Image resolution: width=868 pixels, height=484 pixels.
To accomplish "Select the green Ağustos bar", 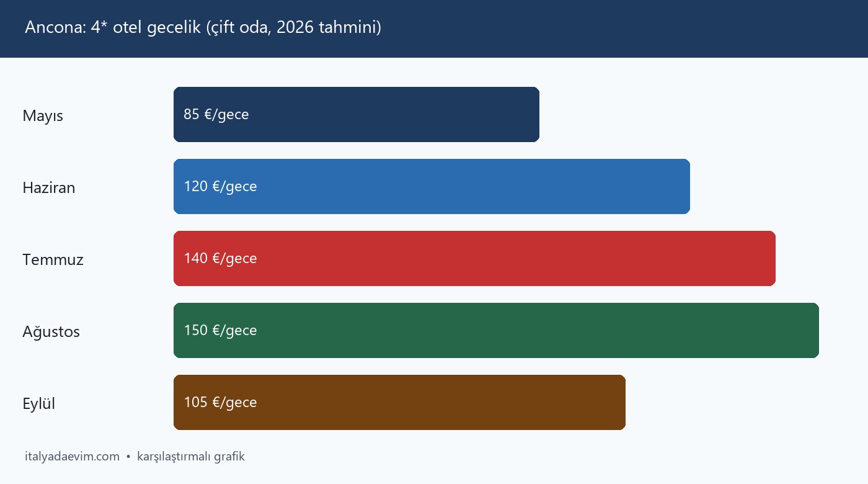I will (496, 330).
